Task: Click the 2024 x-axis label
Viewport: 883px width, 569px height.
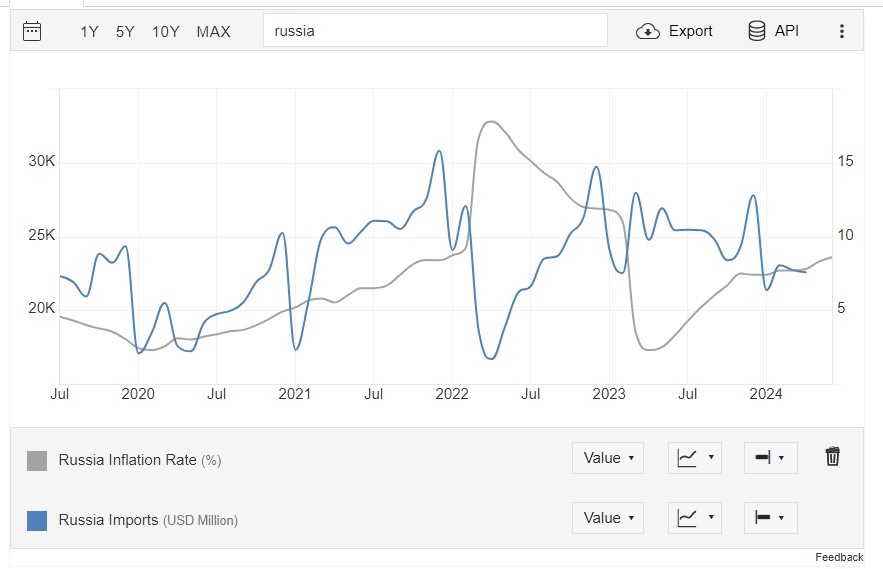Action: 766,394
